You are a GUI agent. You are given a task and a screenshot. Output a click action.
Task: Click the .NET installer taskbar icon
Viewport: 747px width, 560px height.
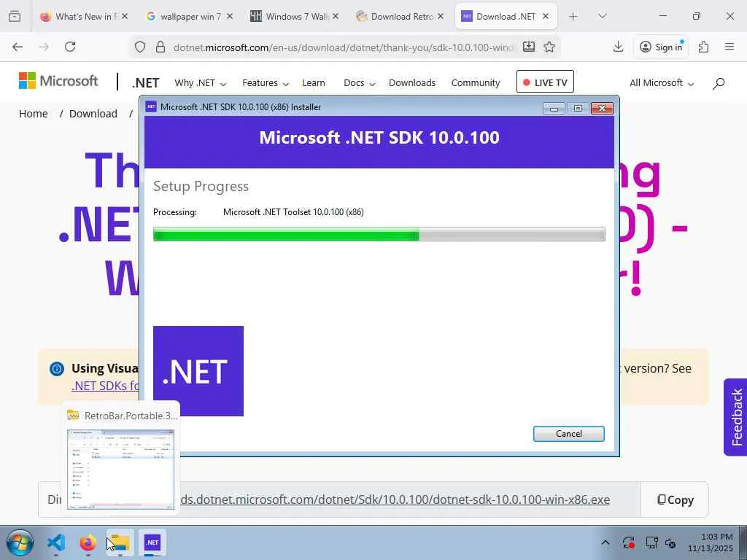click(x=152, y=542)
